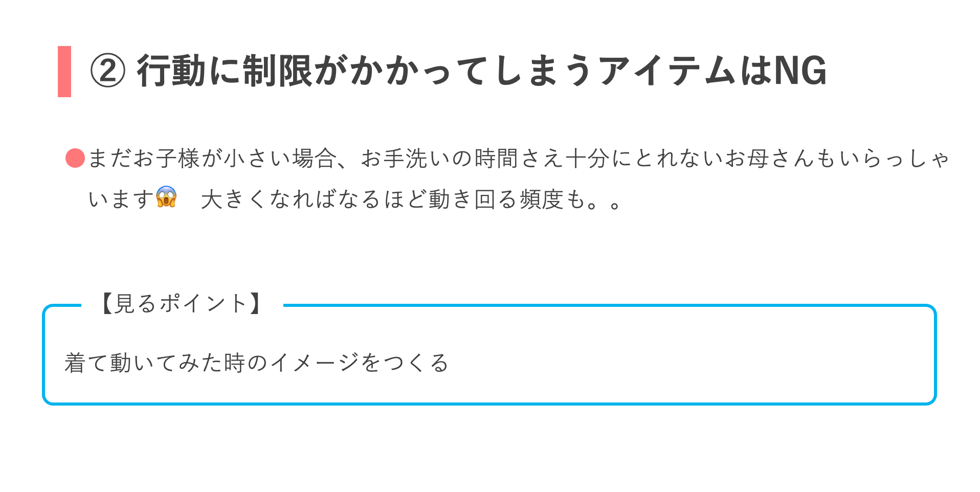Click the circled number ② in the heading
Viewport: 980px width, 492px height.
tap(107, 71)
